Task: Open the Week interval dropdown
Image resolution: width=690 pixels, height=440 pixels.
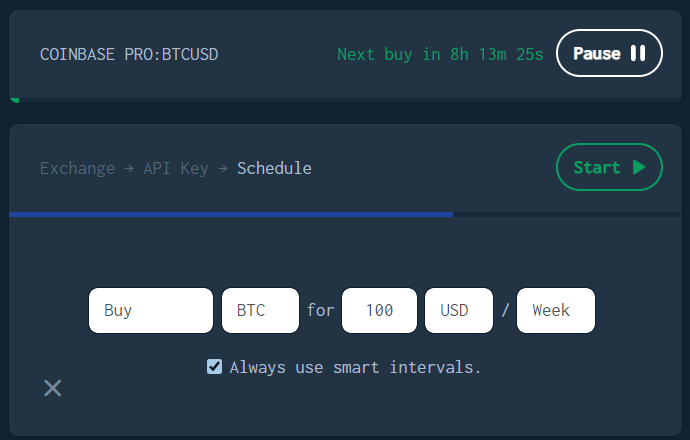Action: 556,311
